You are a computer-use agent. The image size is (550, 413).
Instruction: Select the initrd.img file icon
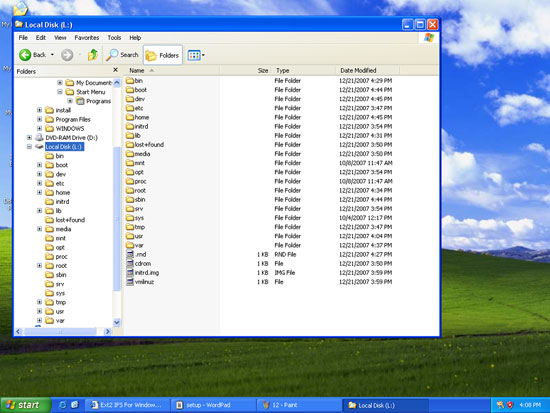click(130, 272)
